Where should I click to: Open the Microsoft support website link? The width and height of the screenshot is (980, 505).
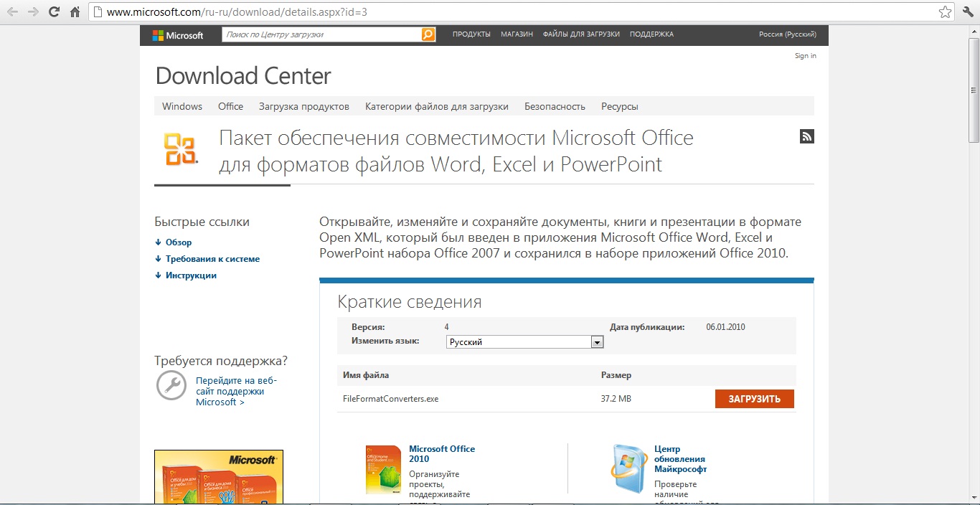click(236, 392)
